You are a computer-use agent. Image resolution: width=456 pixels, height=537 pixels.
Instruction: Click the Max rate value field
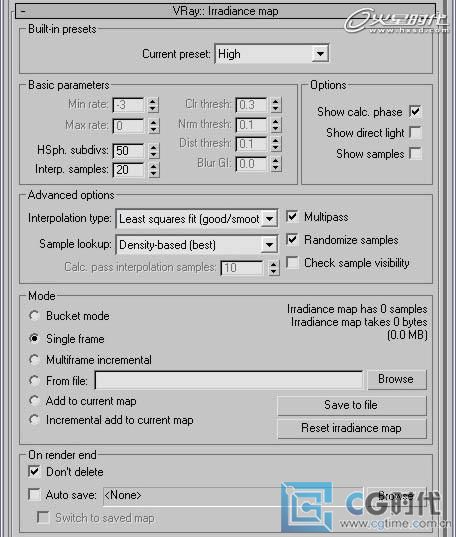128,126
